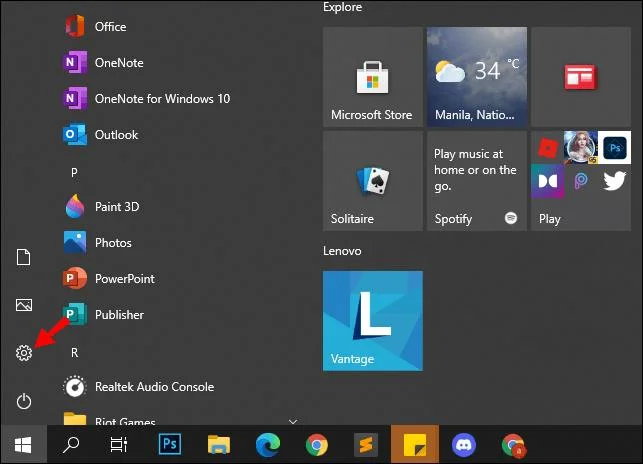Image resolution: width=643 pixels, height=464 pixels.
Task: Open Sublime Text from the taskbar
Action: pos(366,445)
